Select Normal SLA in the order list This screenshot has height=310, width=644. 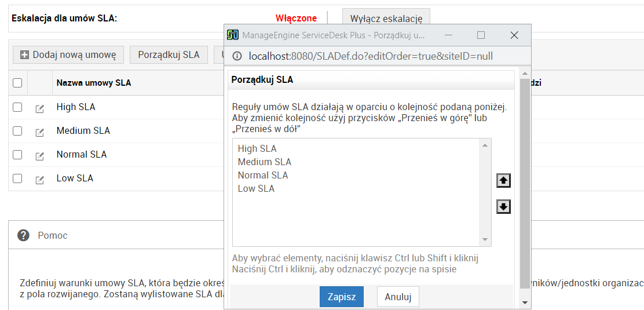coord(262,175)
